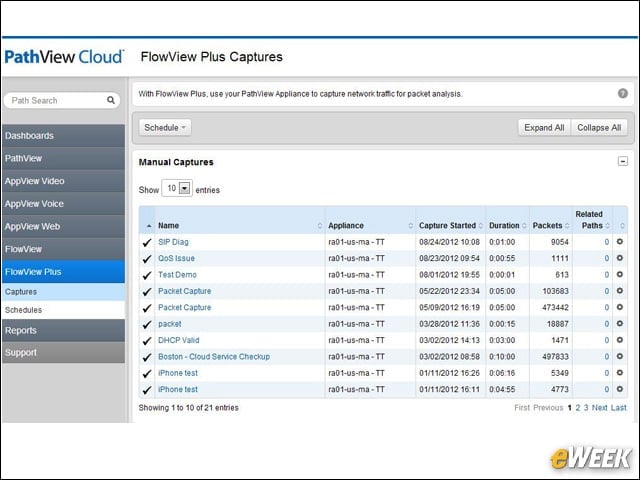Open AppView Video section
The height and width of the screenshot is (480, 640).
tap(63, 181)
